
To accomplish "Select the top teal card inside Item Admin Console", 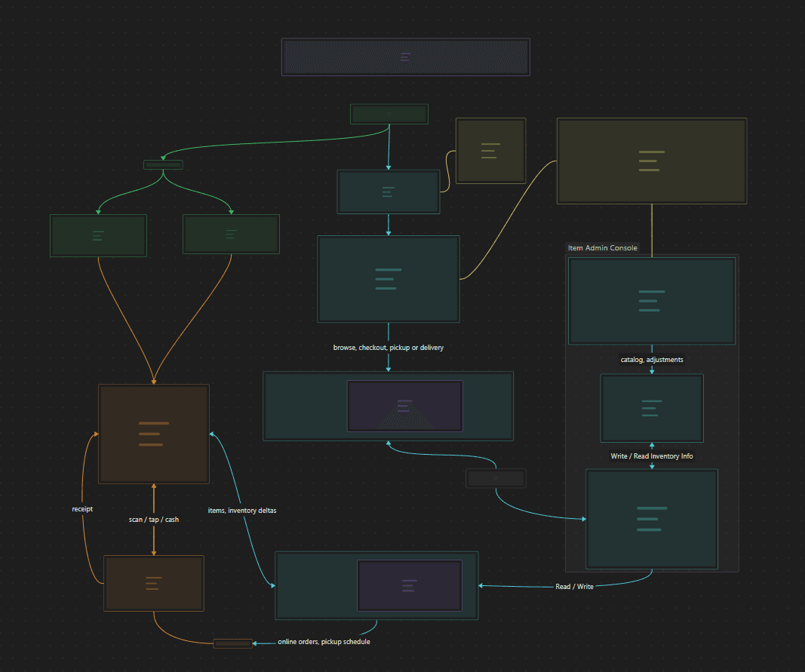I will point(652,301).
